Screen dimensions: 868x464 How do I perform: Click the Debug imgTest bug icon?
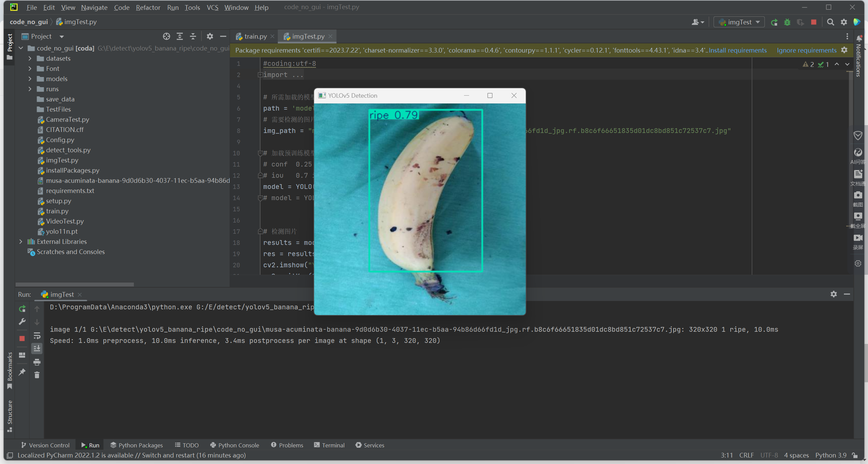[x=787, y=22]
